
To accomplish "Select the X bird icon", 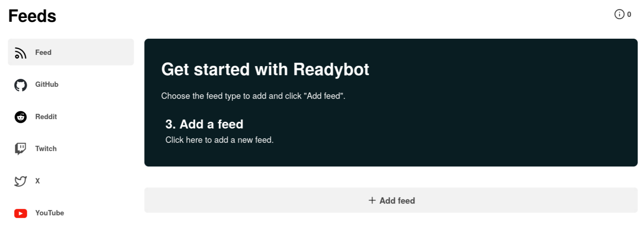I will tap(21, 181).
